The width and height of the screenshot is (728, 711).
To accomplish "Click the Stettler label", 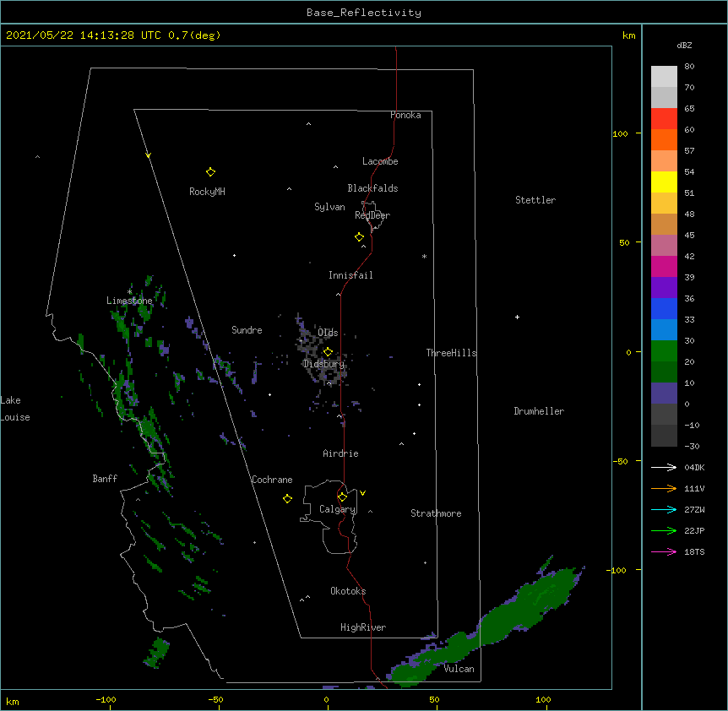I will pos(535,200).
